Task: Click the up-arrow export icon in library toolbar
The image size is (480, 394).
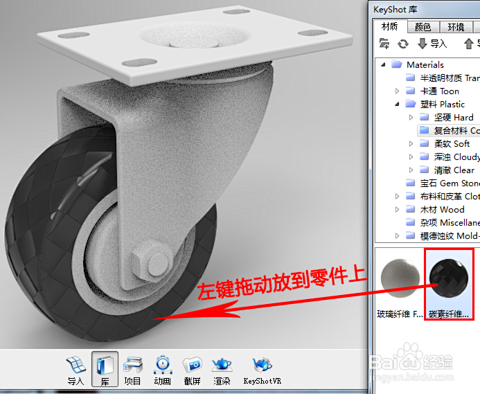Action: click(469, 44)
